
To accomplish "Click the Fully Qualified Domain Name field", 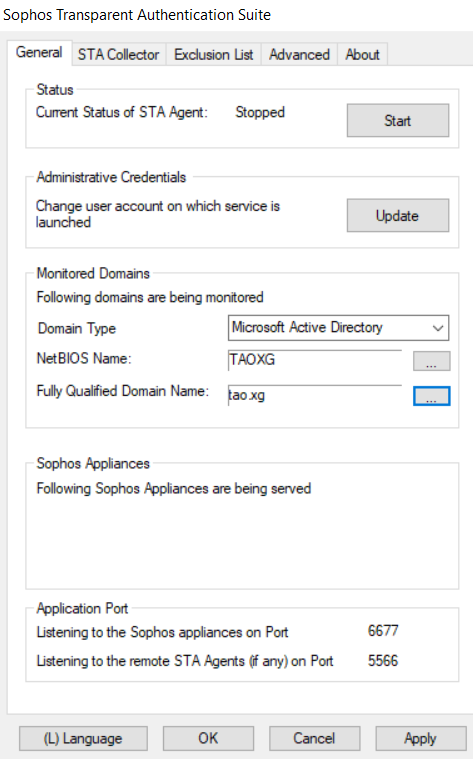I will tap(315, 395).
